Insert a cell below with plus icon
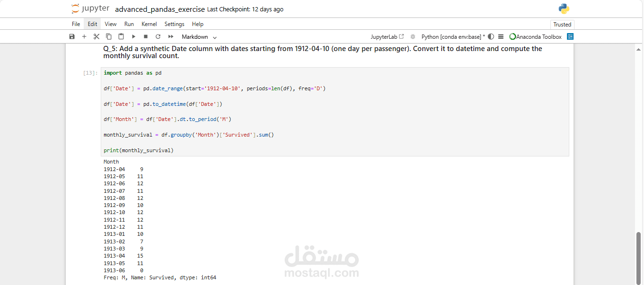This screenshot has width=644, height=285. point(84,37)
